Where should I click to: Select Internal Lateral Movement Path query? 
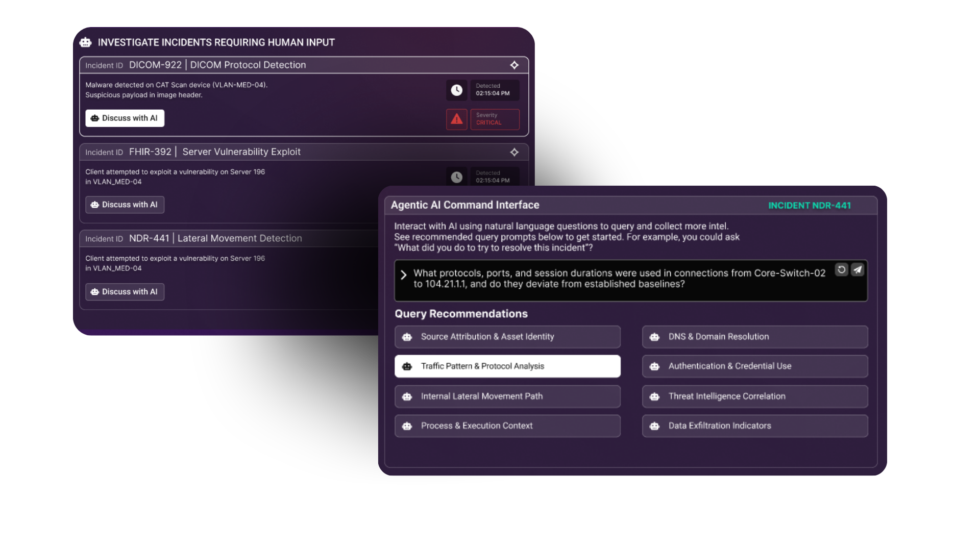tap(507, 396)
